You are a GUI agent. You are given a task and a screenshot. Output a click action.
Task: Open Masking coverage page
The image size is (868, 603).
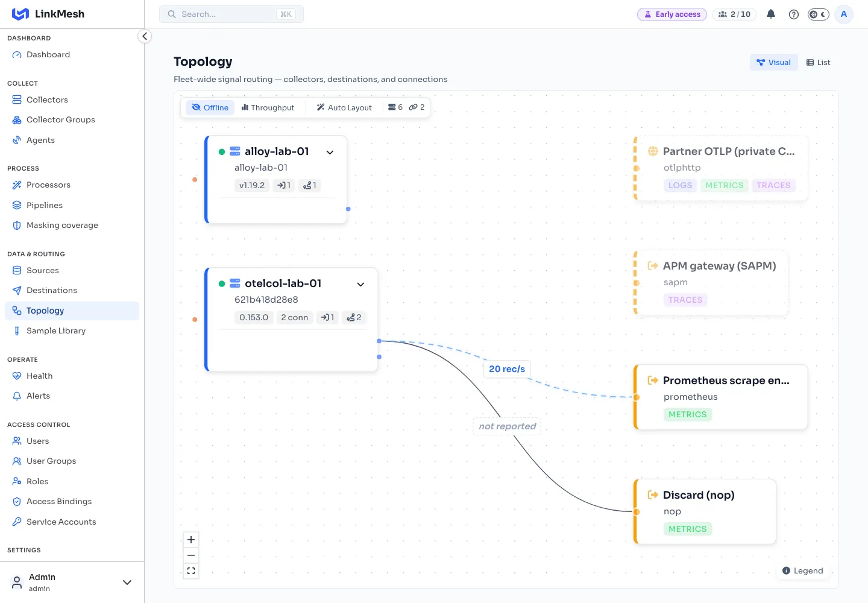tap(72, 225)
